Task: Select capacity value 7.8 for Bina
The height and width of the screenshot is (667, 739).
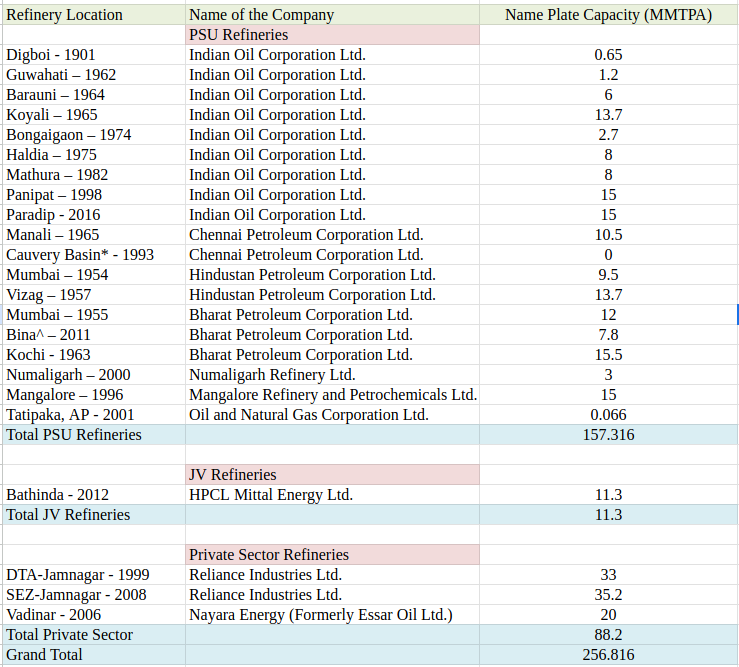Action: pyautogui.click(x=609, y=335)
